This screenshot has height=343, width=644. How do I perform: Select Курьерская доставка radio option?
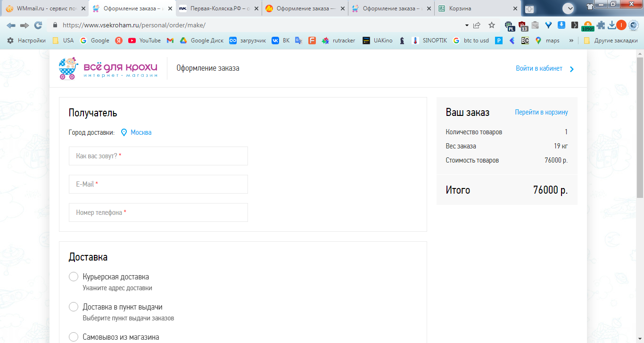[x=74, y=277]
